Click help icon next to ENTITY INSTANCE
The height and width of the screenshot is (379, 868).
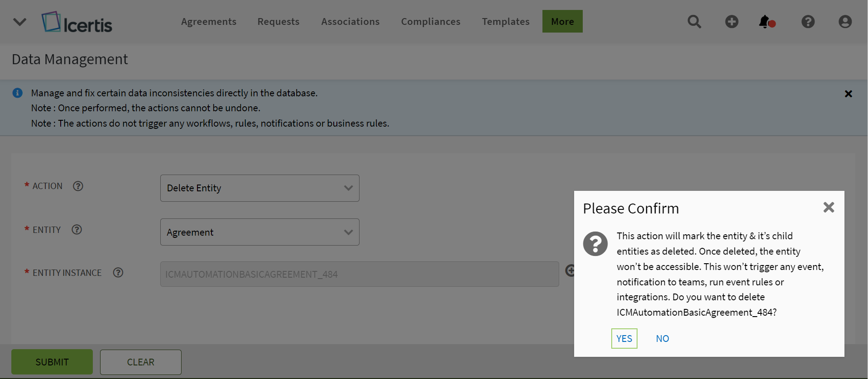pyautogui.click(x=118, y=273)
